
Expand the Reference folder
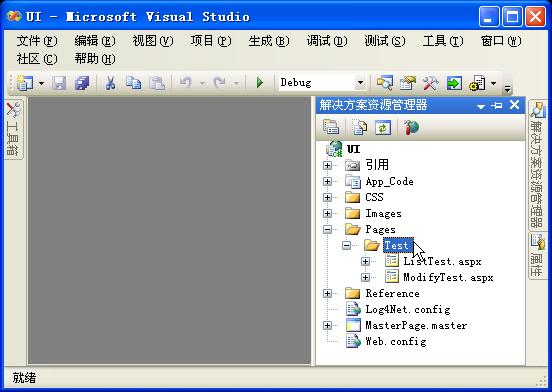click(327, 293)
